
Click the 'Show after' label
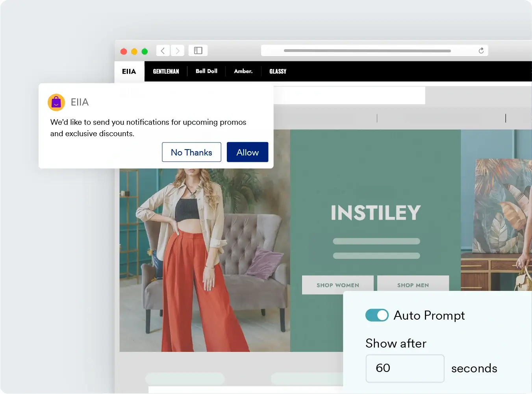point(396,343)
